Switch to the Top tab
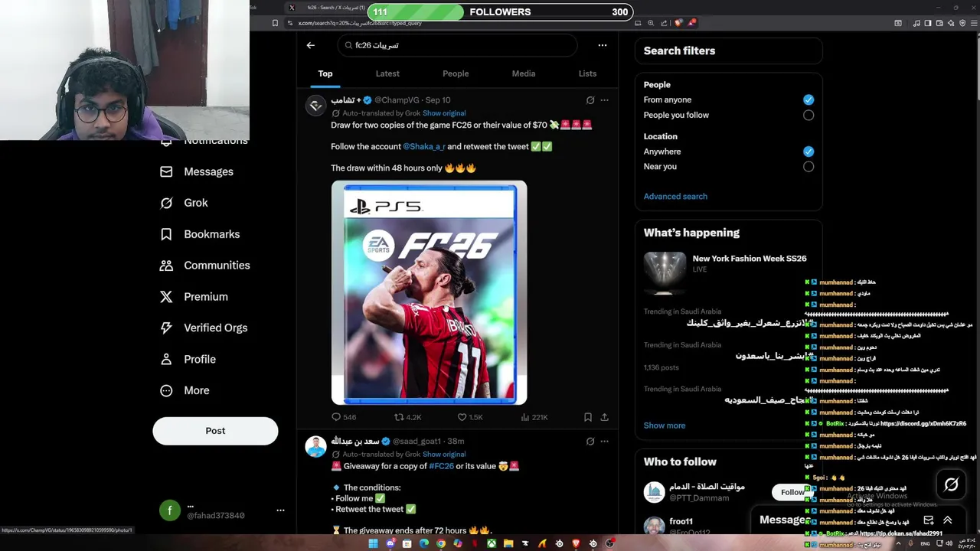Viewport: 980px width, 551px height. [325, 73]
